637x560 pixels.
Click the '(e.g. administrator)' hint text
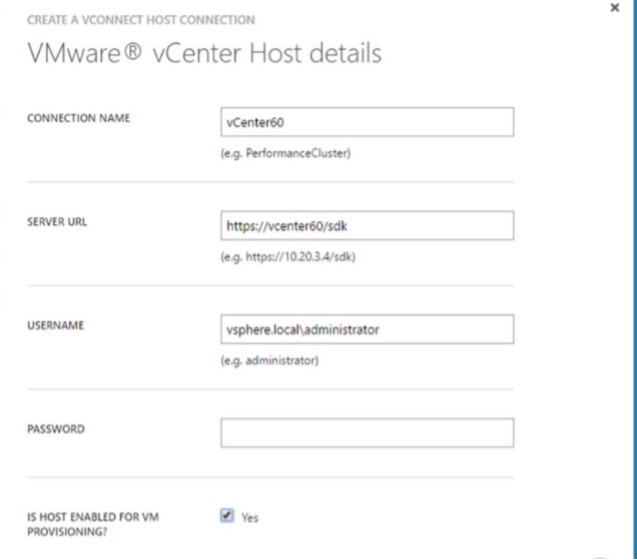(x=270, y=361)
